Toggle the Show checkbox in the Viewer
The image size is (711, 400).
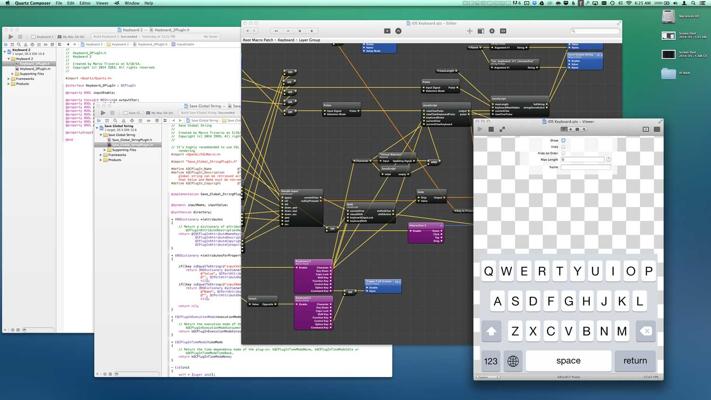point(563,141)
